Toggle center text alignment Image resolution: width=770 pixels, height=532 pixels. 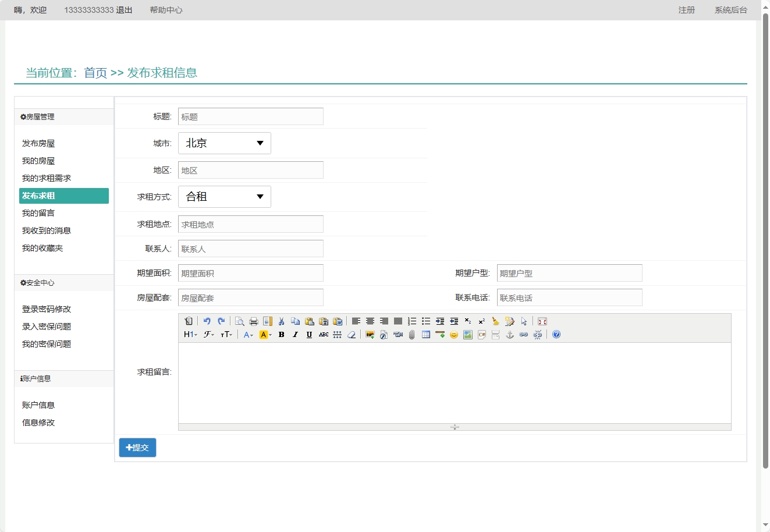coord(370,321)
